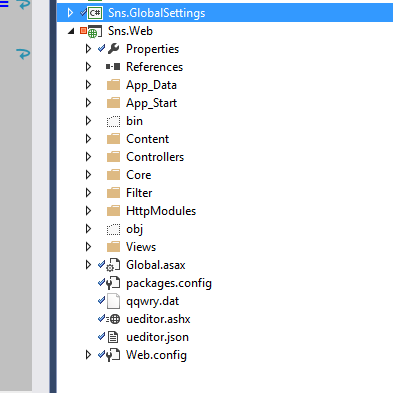The width and height of the screenshot is (393, 393).
Task: Select the obj folder label
Action: 134,229
